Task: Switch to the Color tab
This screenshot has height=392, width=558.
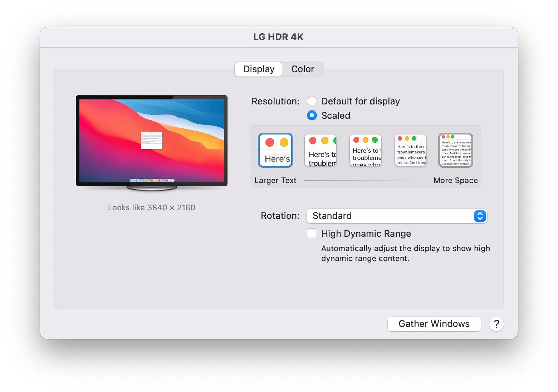Action: [x=303, y=69]
